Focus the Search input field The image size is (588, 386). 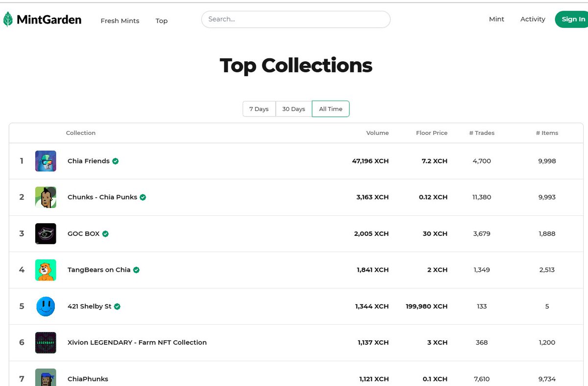coord(296,19)
